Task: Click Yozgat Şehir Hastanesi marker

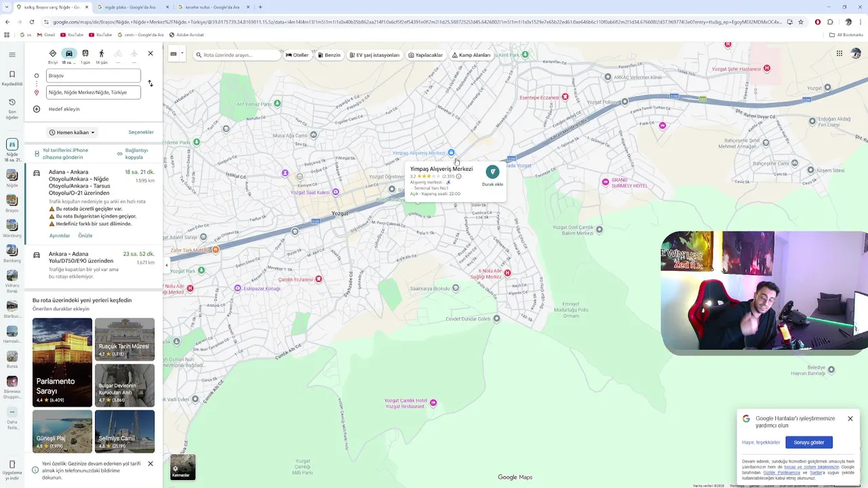Action: pyautogui.click(x=767, y=68)
